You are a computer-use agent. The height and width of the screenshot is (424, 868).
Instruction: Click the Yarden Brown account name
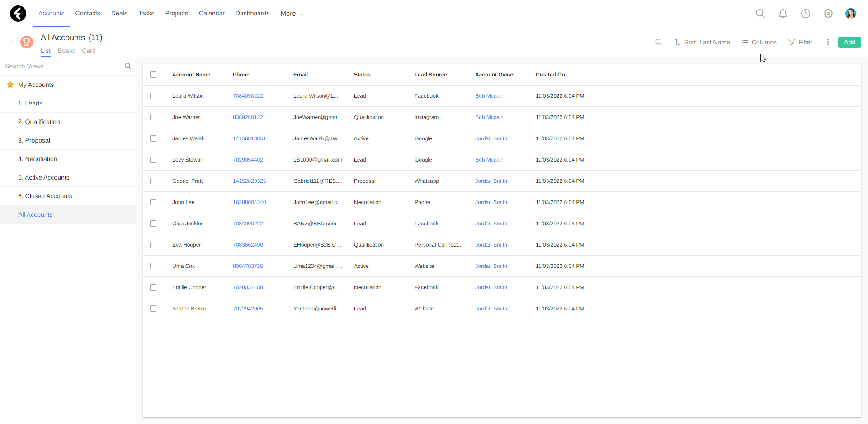[x=189, y=309]
